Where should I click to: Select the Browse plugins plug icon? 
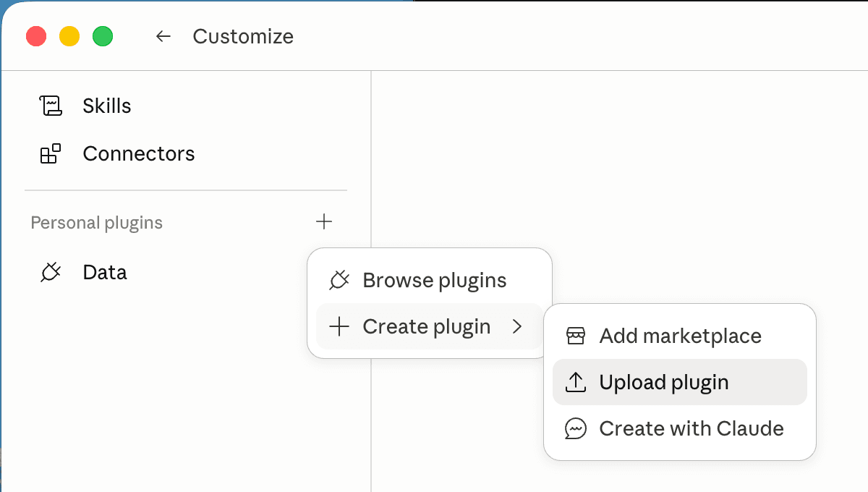coord(339,280)
